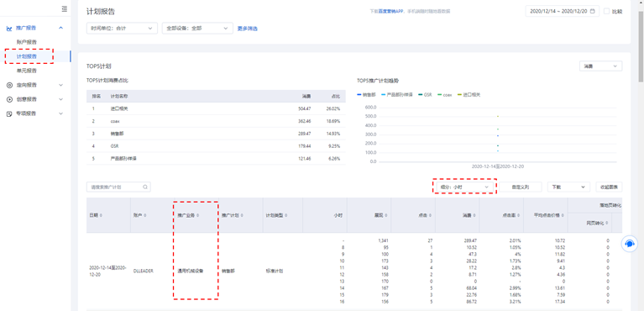Open the 全部设备：全部 dropdown

click(197, 29)
